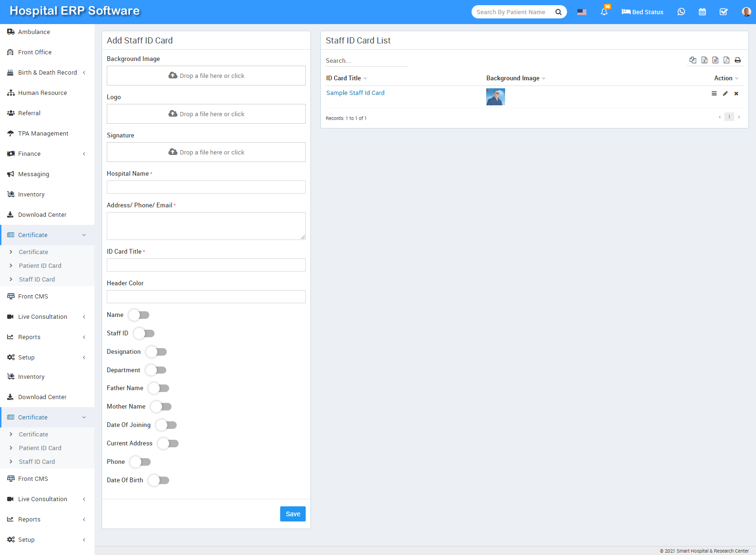This screenshot has width=756, height=555.
Task: Toggle the Date Of Birth switch
Action: 159,480
